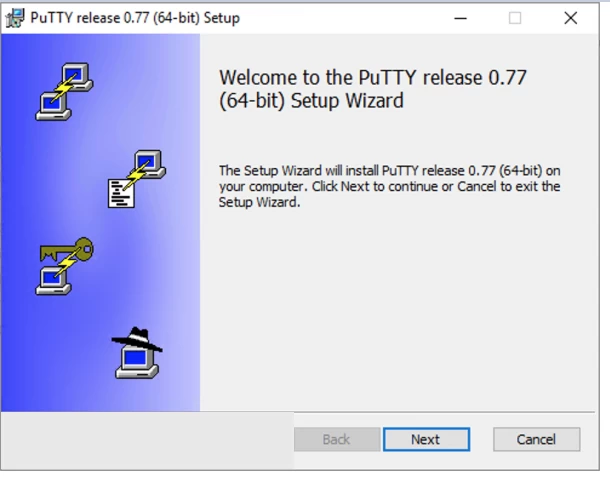Click the upper computer monitor in top banner icon
The image size is (610, 481).
(77, 75)
